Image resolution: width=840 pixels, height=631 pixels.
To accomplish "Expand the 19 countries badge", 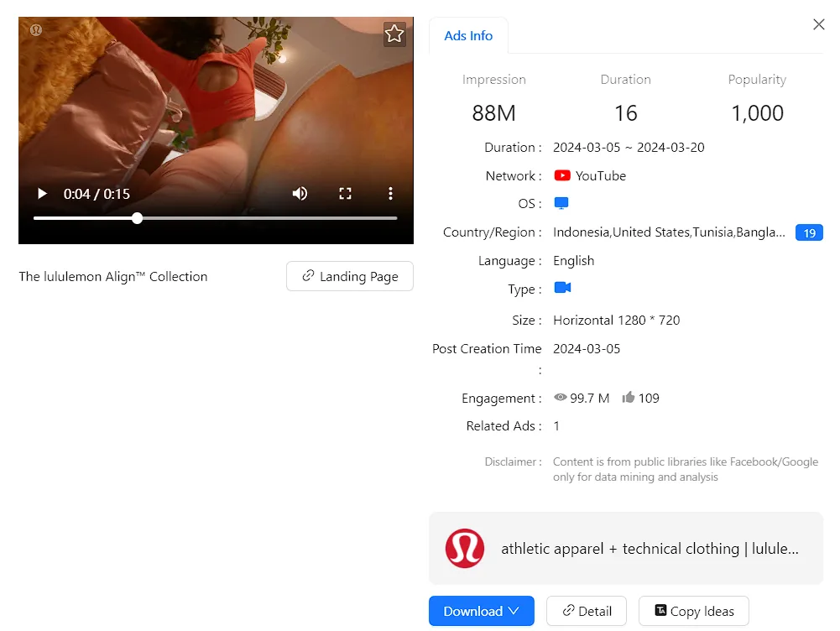I will 809,232.
